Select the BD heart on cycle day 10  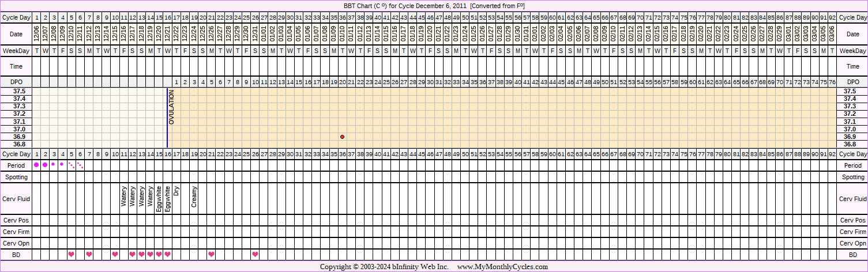[x=115, y=254]
